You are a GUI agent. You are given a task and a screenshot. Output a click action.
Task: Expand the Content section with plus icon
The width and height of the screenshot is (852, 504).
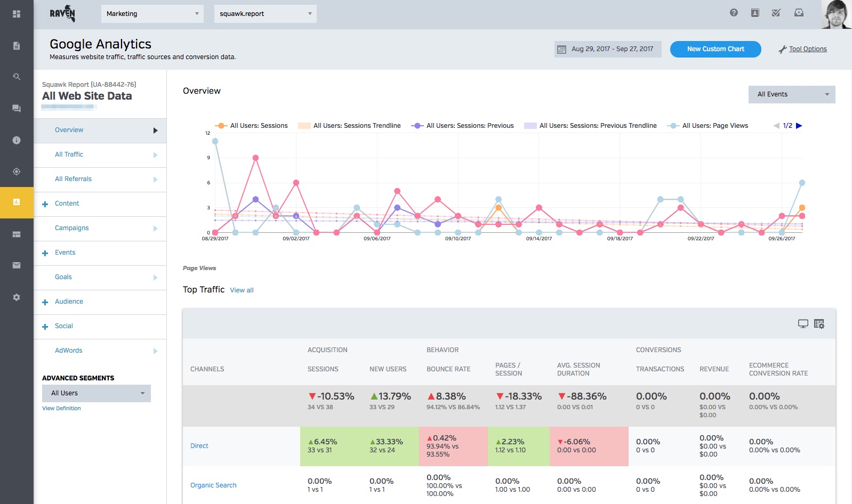[x=45, y=204]
